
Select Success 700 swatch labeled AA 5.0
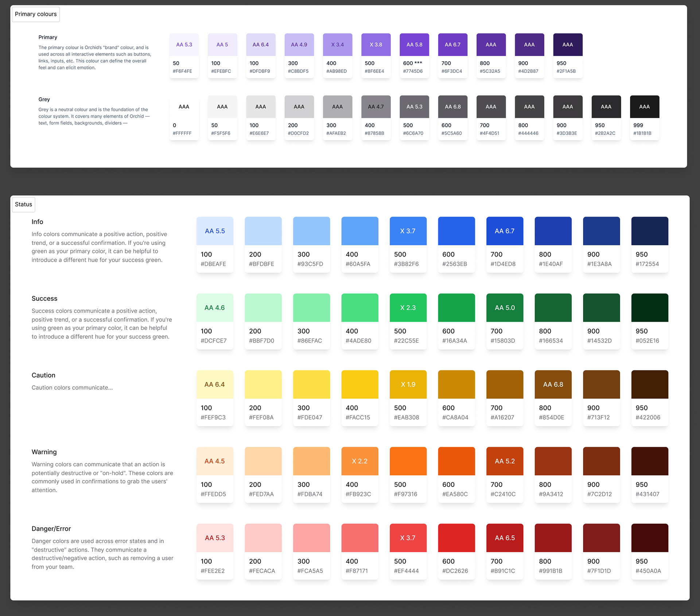[x=505, y=308]
